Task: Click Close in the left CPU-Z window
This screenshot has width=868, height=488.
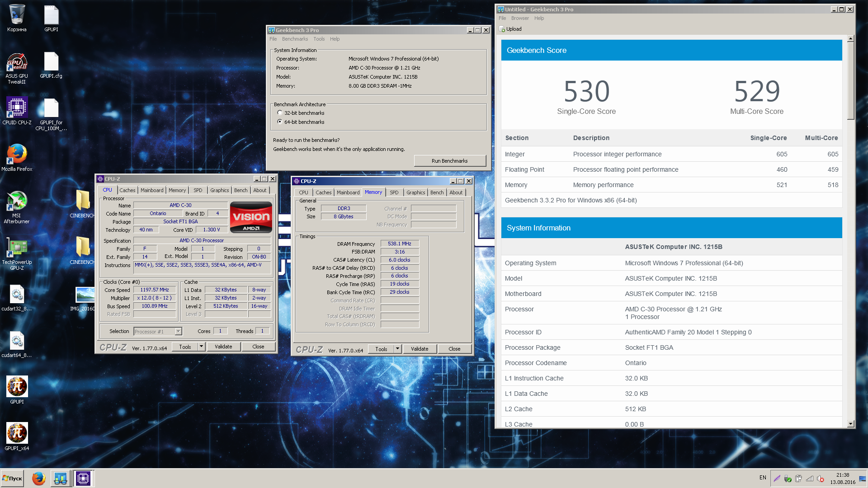Action: (x=258, y=347)
